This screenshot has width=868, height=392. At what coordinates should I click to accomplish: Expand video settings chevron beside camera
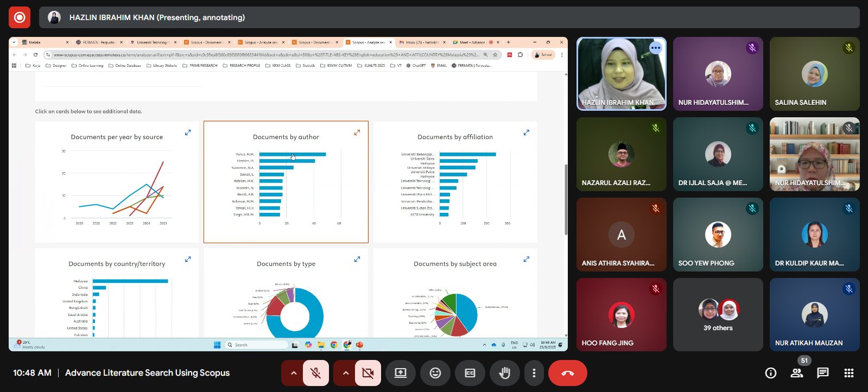coord(346,373)
